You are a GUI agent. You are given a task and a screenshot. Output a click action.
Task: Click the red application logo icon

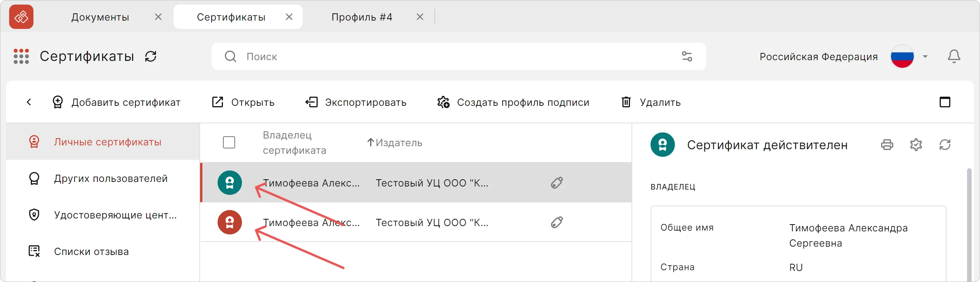[21, 17]
